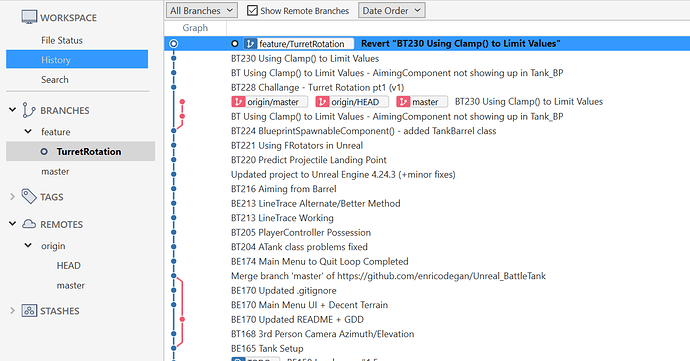This screenshot has width=690, height=361.
Task: Collapse the origin remote node
Action: click(28, 245)
